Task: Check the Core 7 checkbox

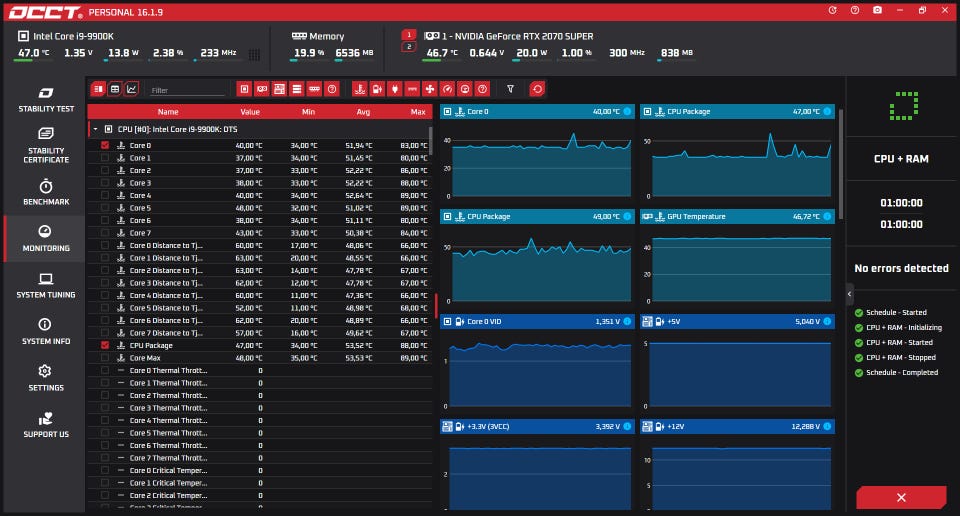Action: pos(105,233)
